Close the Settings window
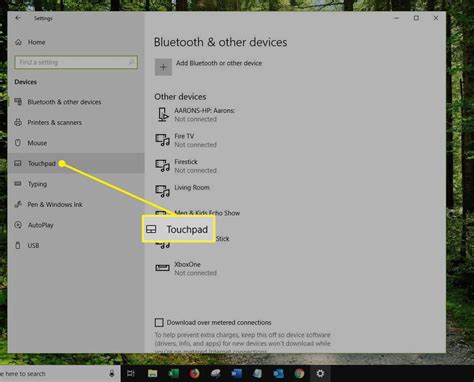 436,18
